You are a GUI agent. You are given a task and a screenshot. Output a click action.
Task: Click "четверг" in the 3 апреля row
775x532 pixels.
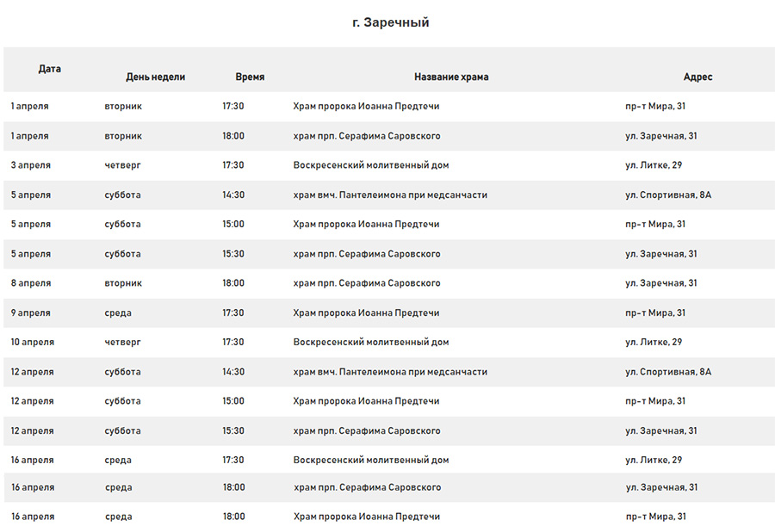[122, 165]
